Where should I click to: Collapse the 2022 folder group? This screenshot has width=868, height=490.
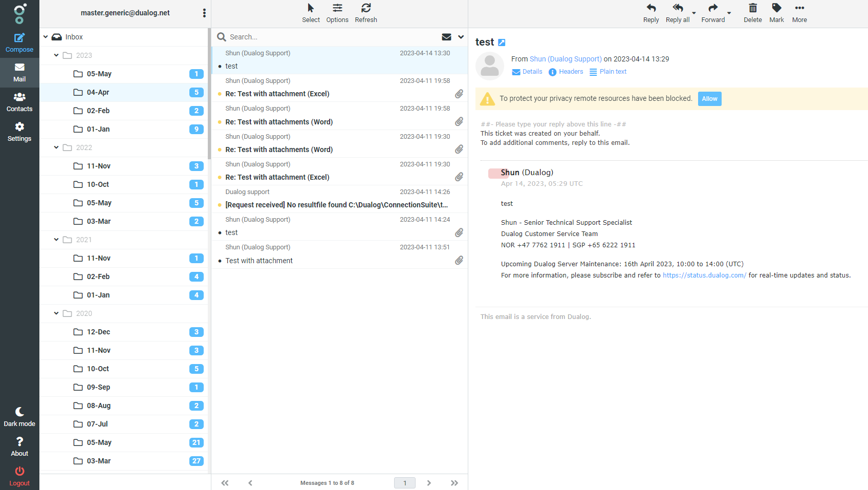(56, 147)
